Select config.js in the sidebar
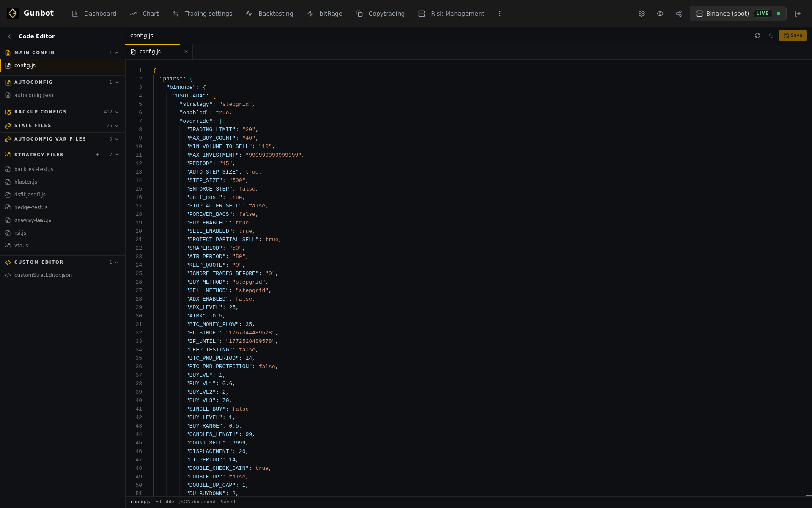The height and width of the screenshot is (508, 812). coord(63,66)
